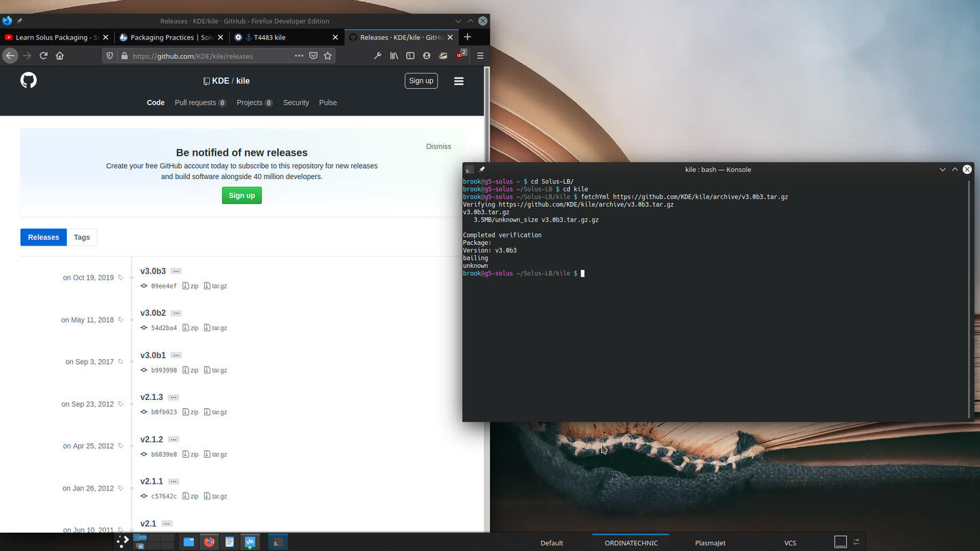Open the Solus application launcher in the panel
This screenshot has height=551, width=980.
click(122, 541)
